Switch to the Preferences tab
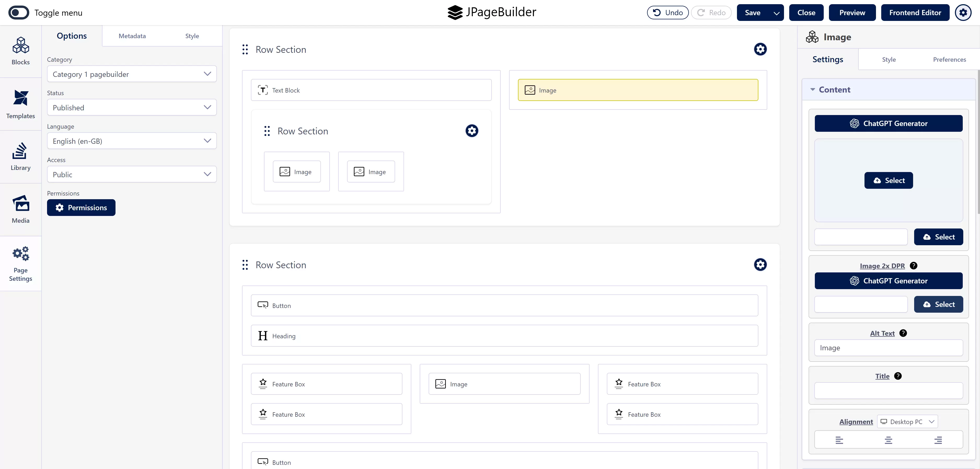 tap(949, 59)
